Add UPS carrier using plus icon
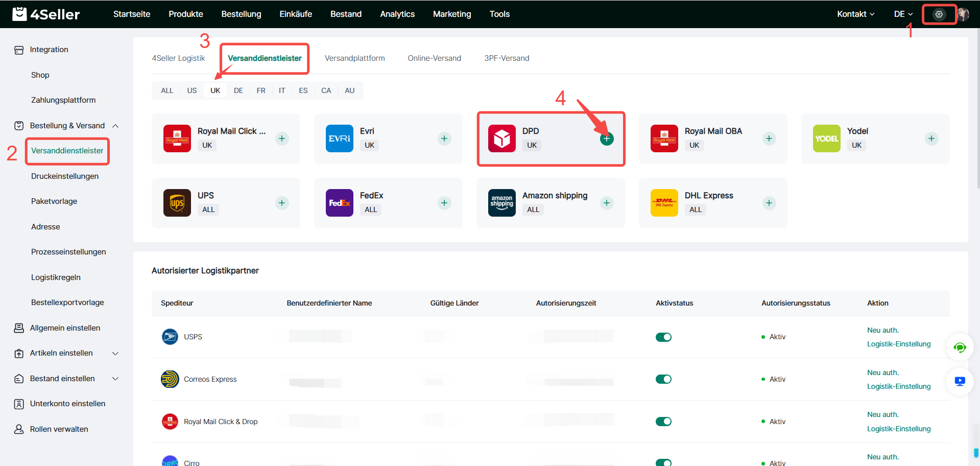The height and width of the screenshot is (466, 980). click(282, 203)
